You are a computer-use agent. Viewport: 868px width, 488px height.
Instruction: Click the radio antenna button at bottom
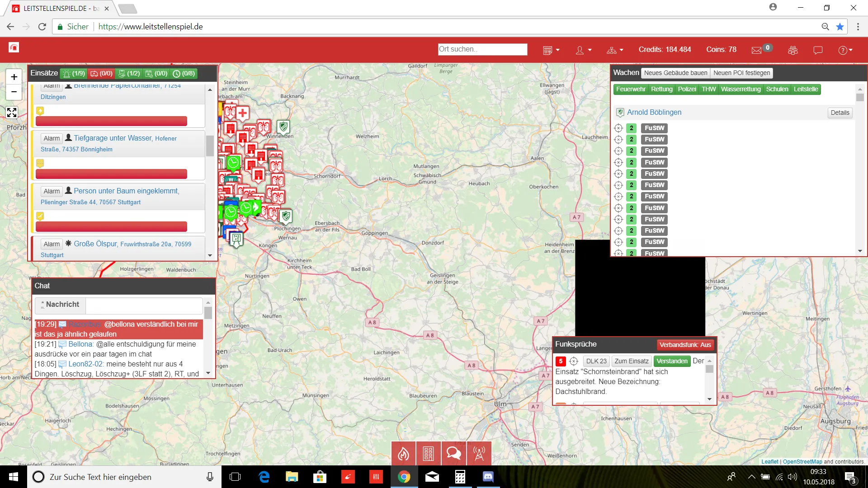479,453
